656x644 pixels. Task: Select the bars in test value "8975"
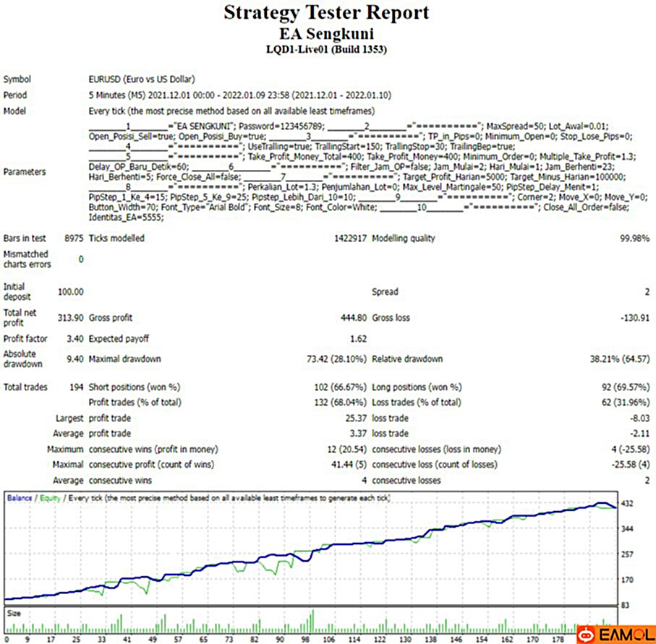click(74, 238)
